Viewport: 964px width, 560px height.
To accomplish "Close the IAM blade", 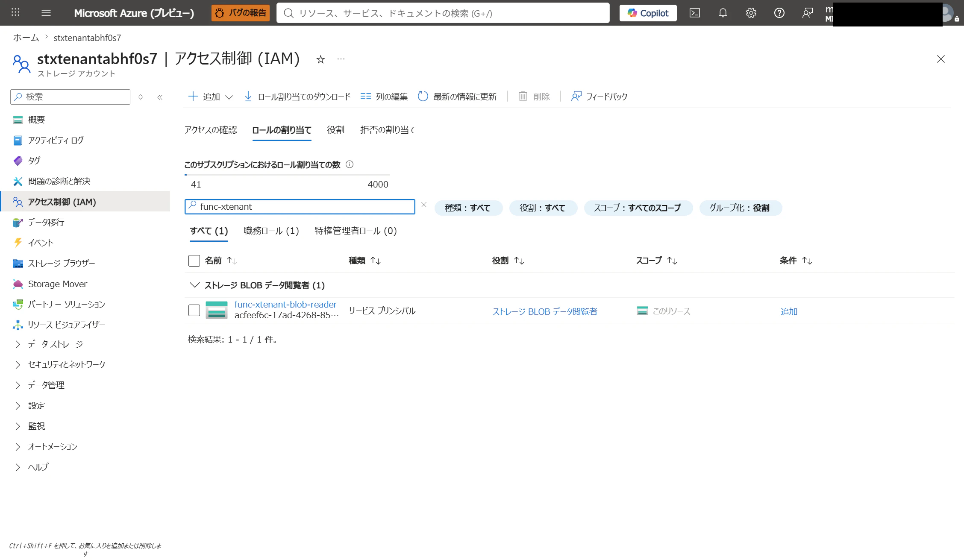I will click(x=941, y=59).
